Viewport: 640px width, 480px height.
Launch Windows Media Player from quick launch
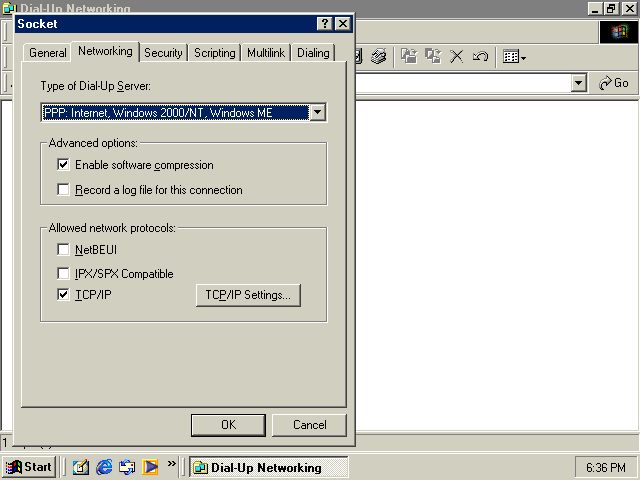(150, 467)
